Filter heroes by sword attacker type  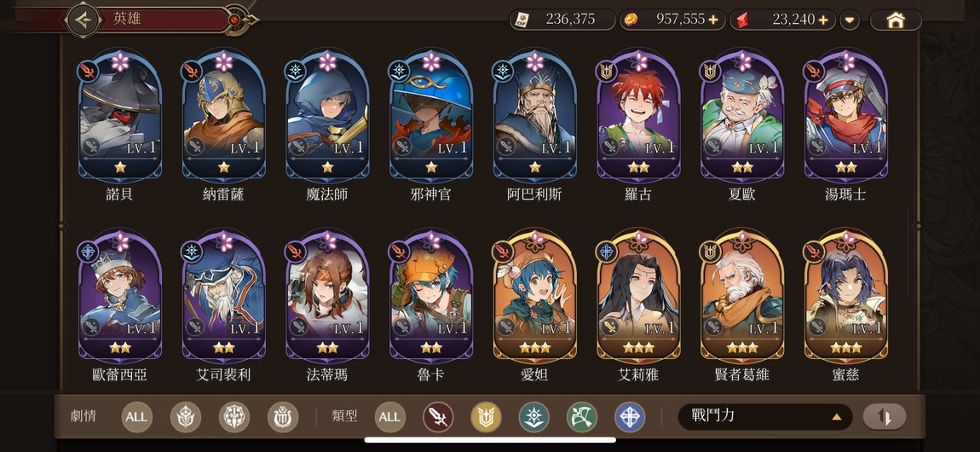[x=438, y=417]
